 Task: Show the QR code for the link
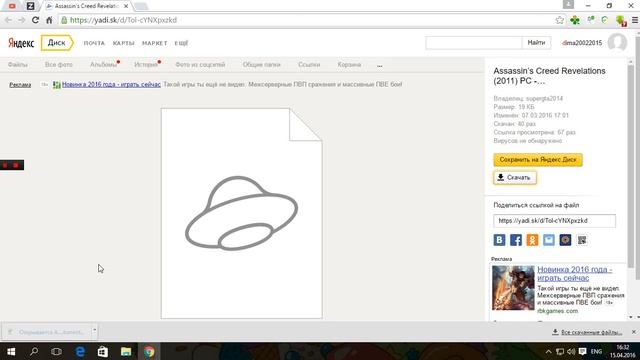pos(582,240)
